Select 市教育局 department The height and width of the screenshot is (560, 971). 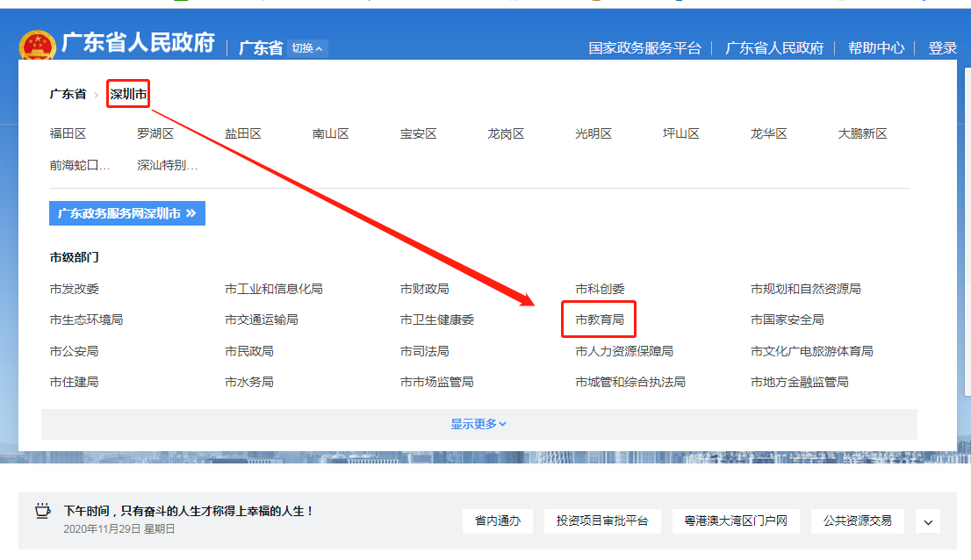[599, 319]
